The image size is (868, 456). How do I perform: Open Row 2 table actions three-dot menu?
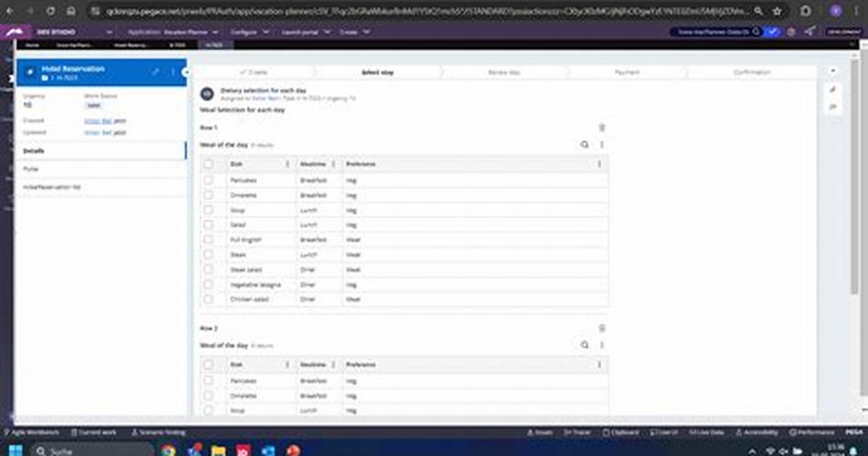click(602, 345)
